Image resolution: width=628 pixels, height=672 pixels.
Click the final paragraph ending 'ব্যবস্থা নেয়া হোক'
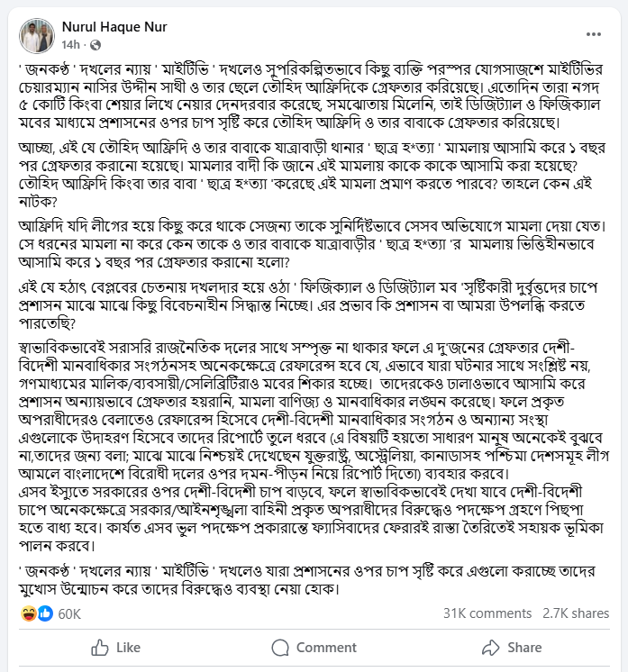pos(307,580)
